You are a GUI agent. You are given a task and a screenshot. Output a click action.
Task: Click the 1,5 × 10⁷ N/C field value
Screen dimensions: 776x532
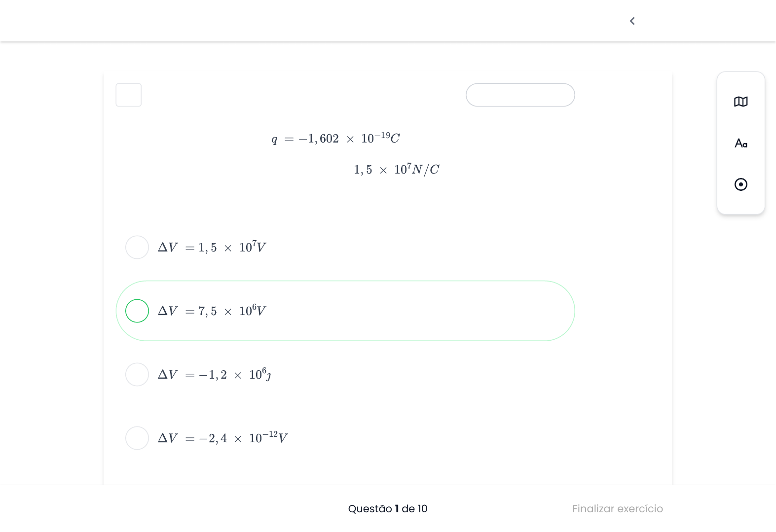tap(396, 170)
